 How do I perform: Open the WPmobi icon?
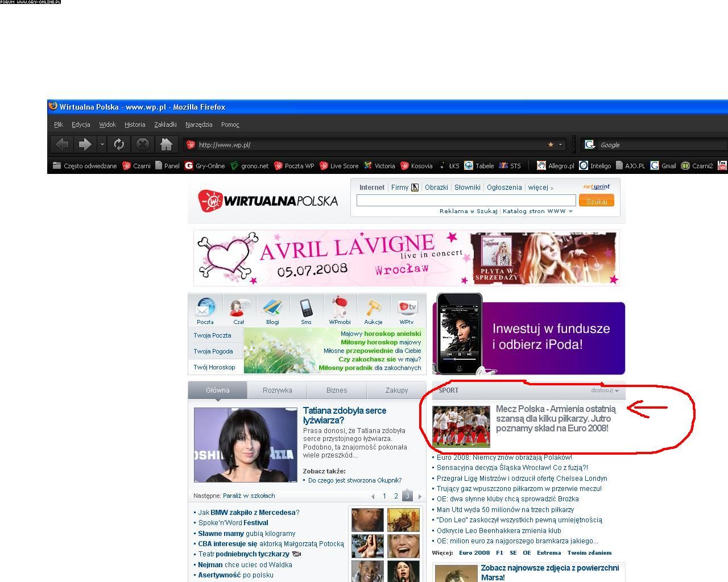click(x=340, y=310)
